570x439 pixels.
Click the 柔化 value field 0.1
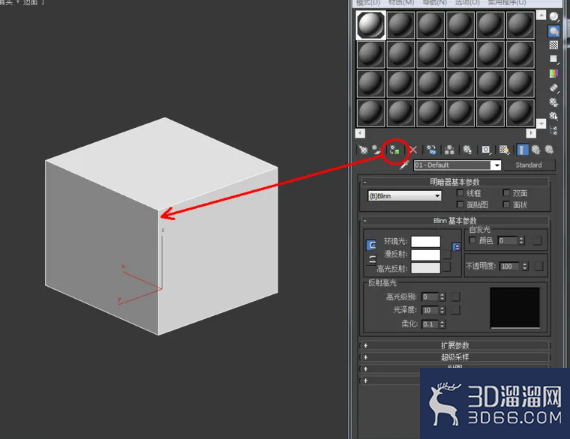430,324
